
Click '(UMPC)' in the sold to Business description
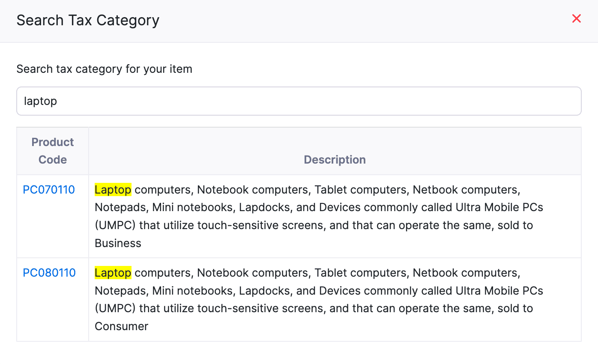coord(115,225)
